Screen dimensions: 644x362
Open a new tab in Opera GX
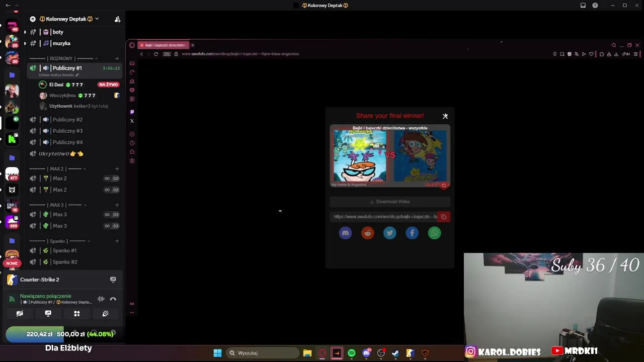192,45
